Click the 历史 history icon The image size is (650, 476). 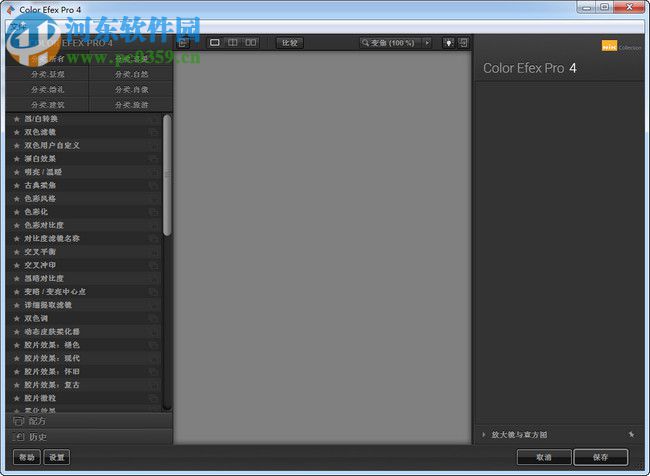[19, 437]
